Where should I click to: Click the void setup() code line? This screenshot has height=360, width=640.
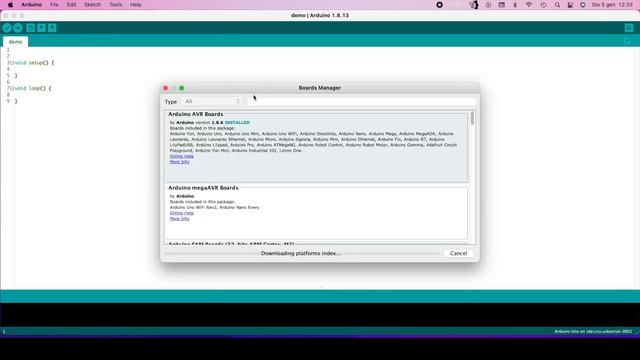coord(34,63)
